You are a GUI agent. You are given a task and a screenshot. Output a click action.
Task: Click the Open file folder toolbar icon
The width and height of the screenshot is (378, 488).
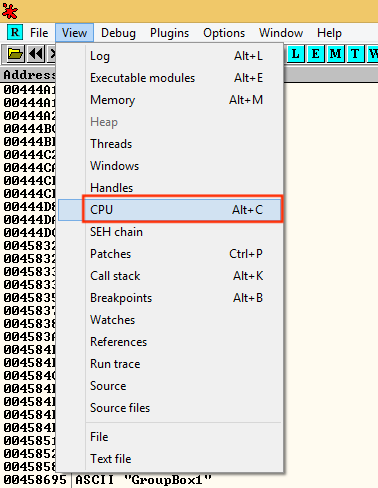(x=15, y=54)
